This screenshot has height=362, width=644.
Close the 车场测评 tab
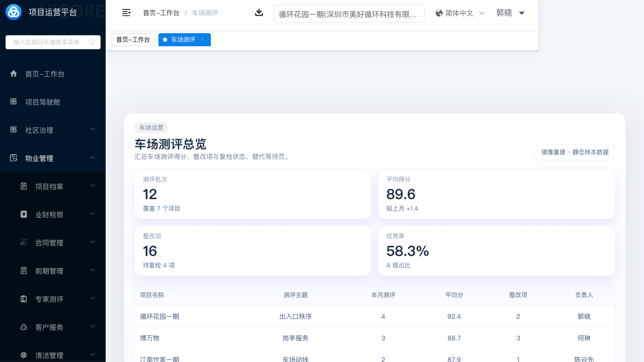[202, 40]
